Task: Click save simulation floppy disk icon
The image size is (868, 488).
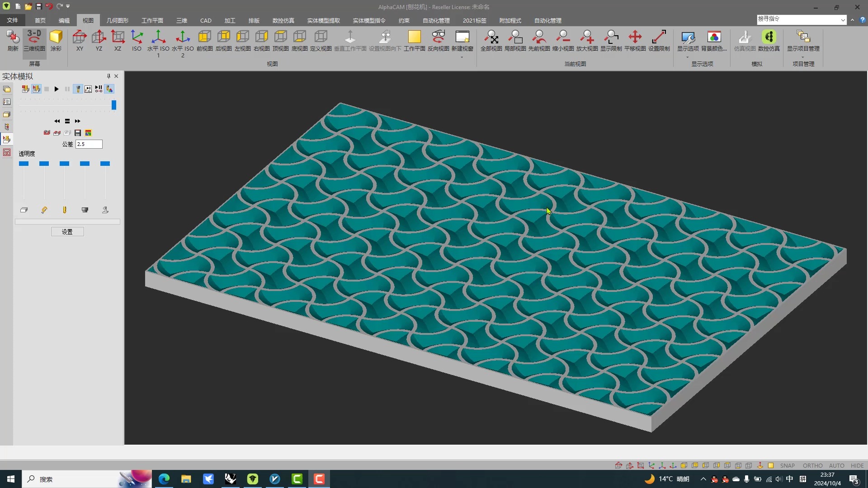Action: (x=78, y=133)
